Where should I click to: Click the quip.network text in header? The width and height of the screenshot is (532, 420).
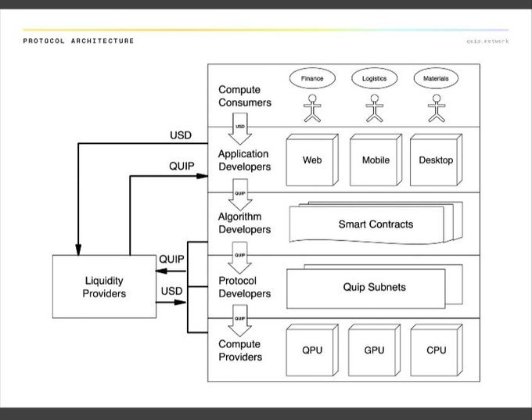click(x=487, y=41)
